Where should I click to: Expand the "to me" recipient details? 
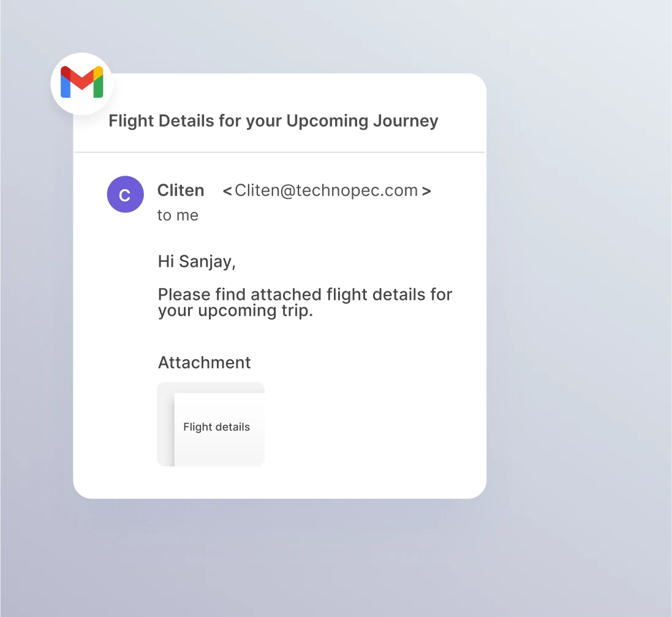(x=178, y=215)
